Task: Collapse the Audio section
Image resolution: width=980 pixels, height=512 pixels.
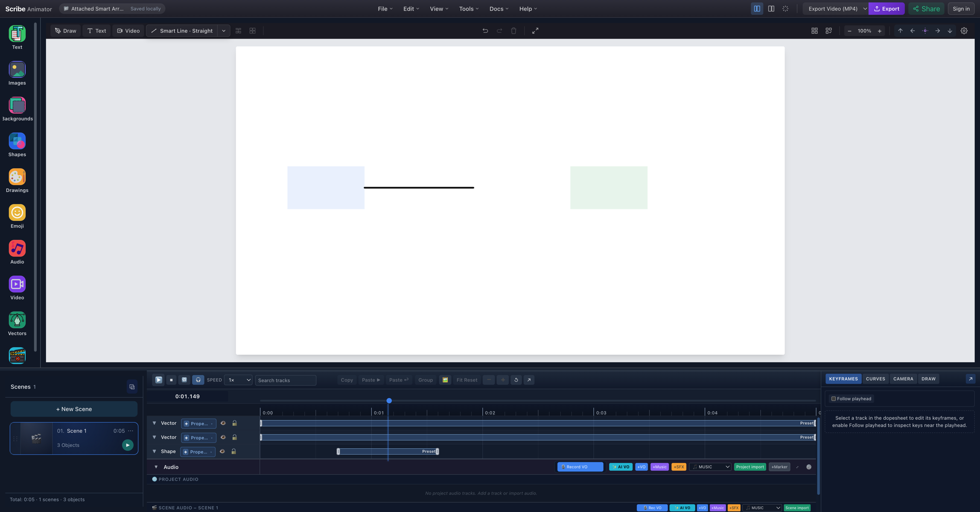Action: coord(156,467)
